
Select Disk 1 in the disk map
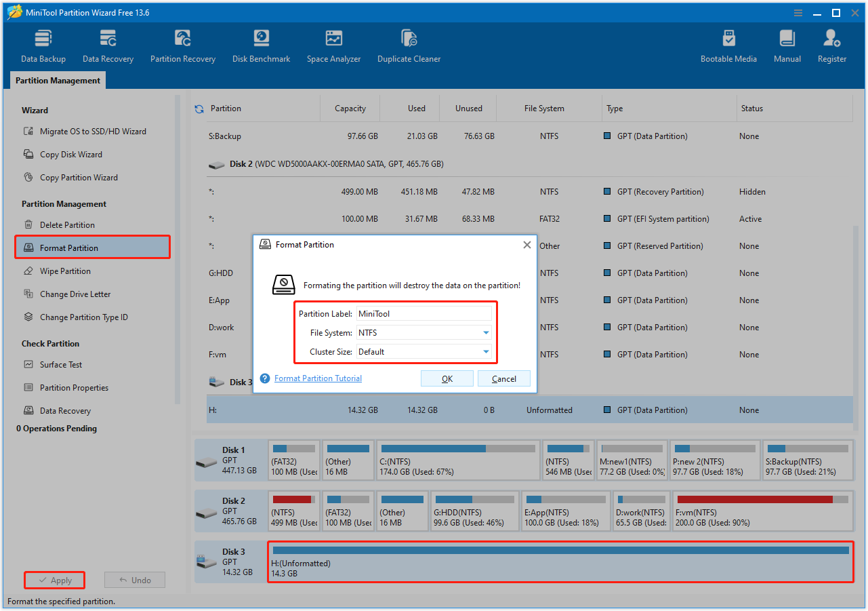(230, 460)
